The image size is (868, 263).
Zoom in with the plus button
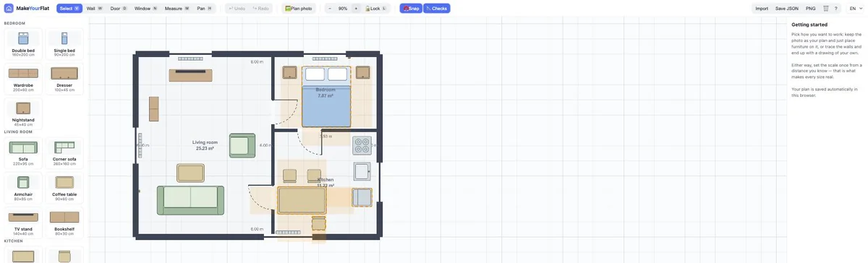pyautogui.click(x=356, y=9)
